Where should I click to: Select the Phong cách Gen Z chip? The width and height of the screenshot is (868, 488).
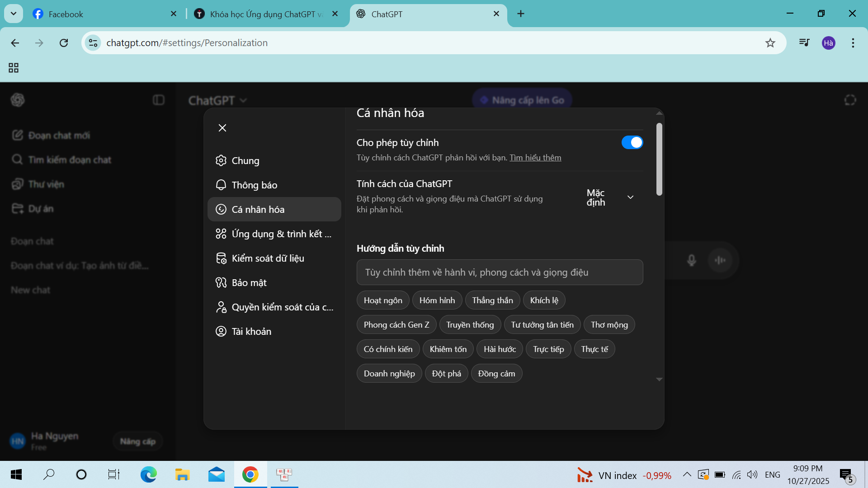coord(396,325)
